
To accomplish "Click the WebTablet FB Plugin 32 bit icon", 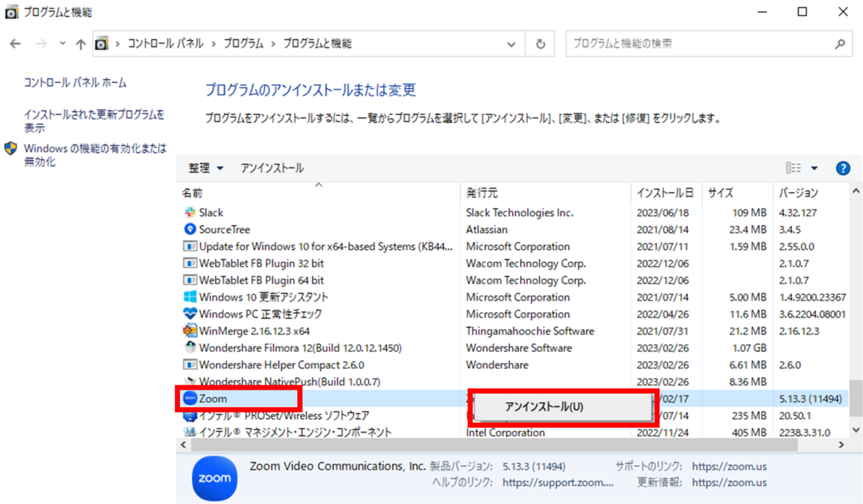I will [x=190, y=263].
